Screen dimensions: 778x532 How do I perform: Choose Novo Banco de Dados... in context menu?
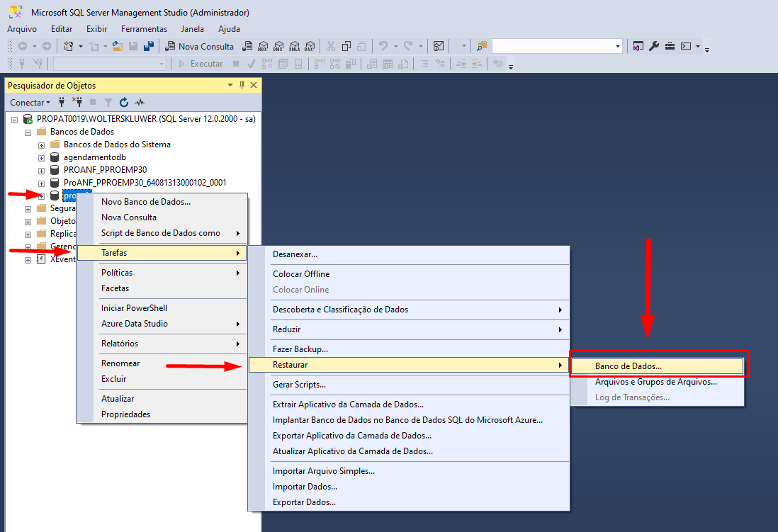(x=162, y=201)
